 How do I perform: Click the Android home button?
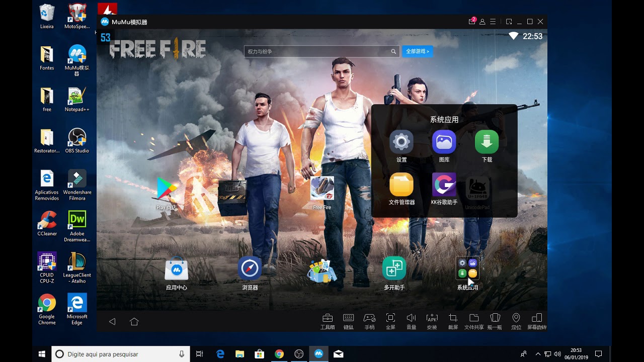click(x=134, y=321)
